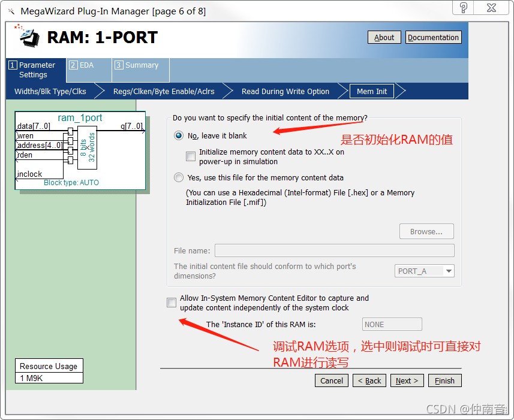Click the MegaWizard title bar icon

click(x=12, y=11)
